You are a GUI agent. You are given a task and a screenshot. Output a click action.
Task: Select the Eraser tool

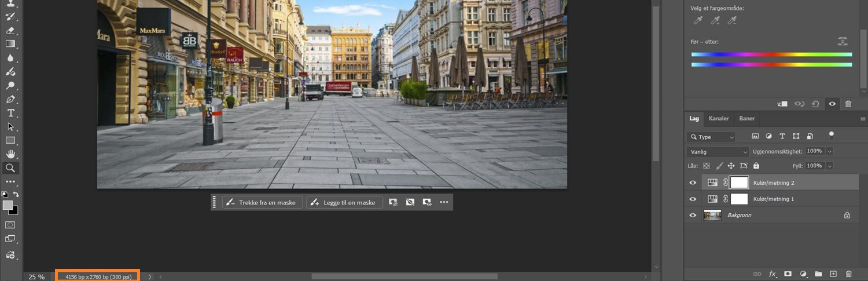click(x=10, y=30)
